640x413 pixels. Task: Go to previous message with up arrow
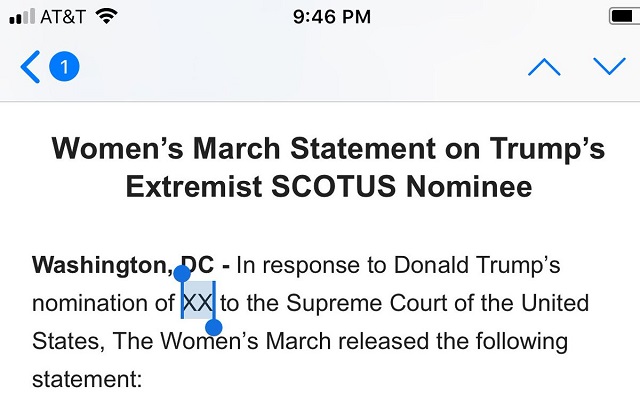click(x=544, y=67)
